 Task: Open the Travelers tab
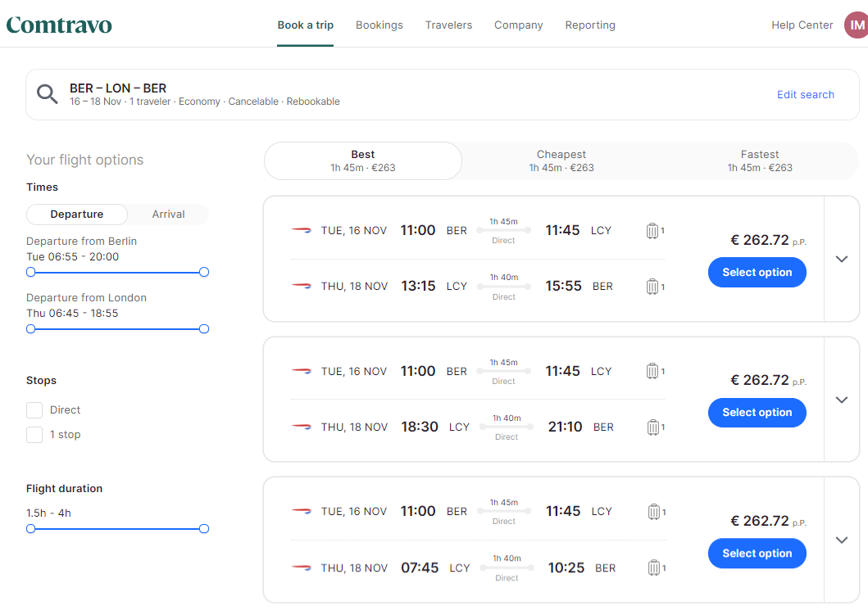448,25
